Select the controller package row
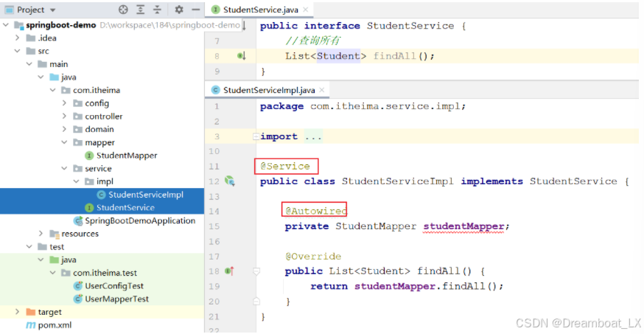 (x=102, y=116)
